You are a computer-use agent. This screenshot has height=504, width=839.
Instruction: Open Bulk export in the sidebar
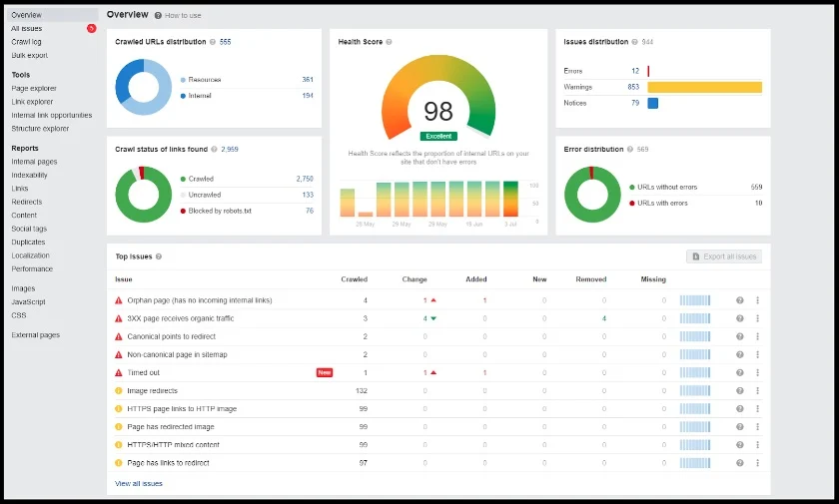(29, 55)
